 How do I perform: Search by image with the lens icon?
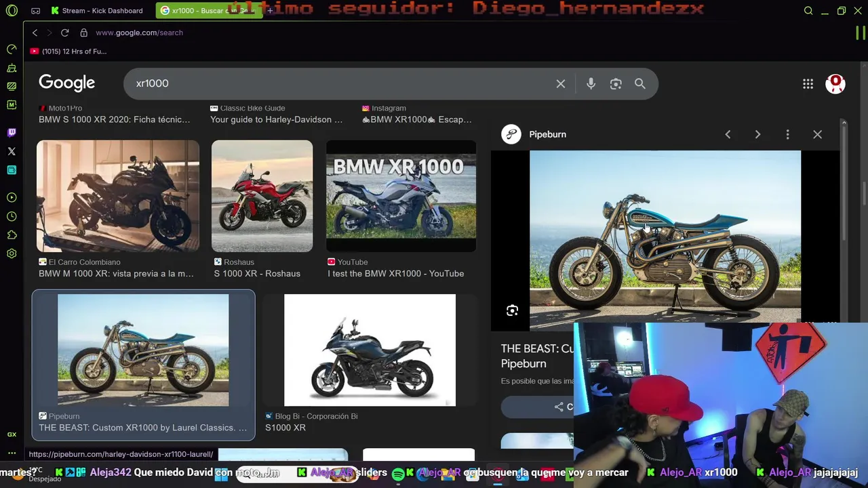(x=616, y=83)
